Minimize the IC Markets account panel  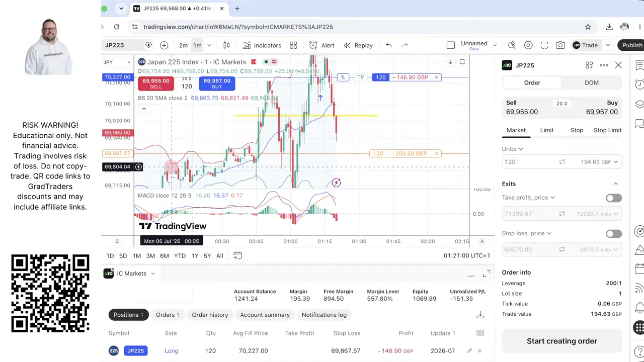(471, 276)
